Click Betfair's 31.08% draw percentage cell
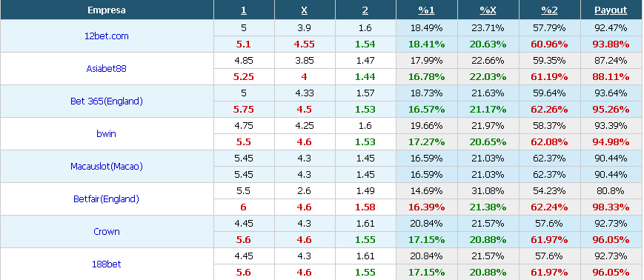644x280 pixels. tap(488, 191)
